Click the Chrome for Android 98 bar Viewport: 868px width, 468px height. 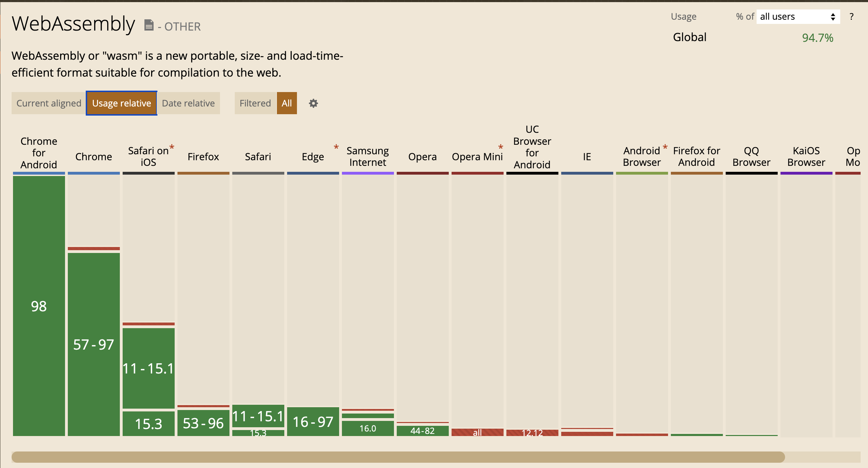pos(39,306)
